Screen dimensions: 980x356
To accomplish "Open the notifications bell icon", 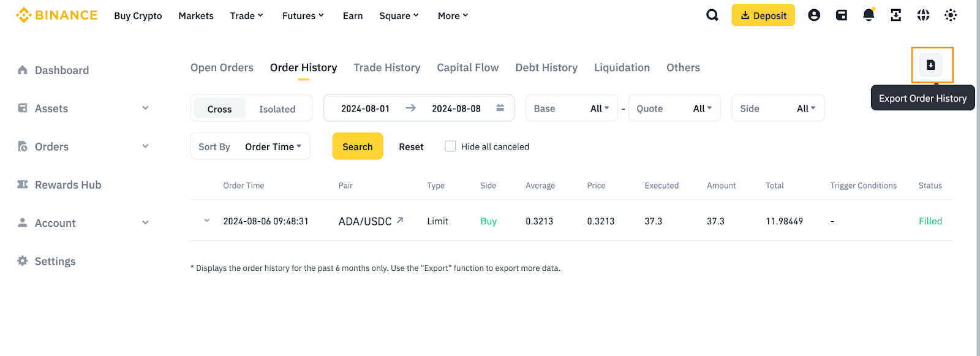I will [x=869, y=15].
